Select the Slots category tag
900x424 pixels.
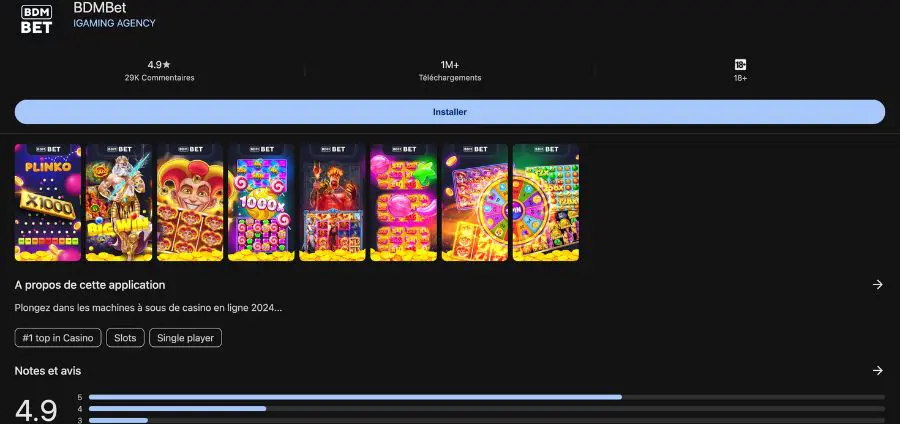point(125,338)
